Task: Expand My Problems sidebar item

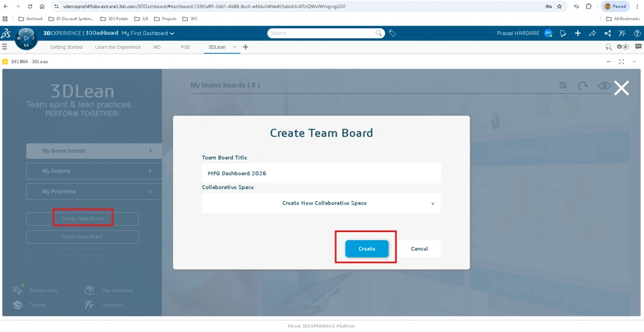Action: tap(94, 191)
